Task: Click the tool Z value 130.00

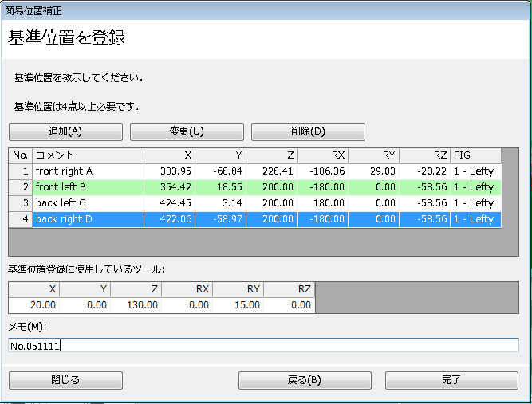Action: click(x=136, y=304)
